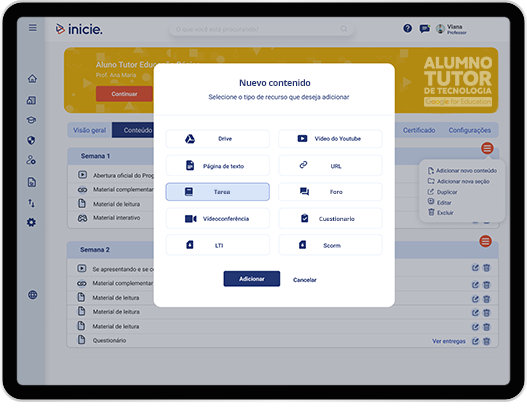Open the help question mark icon
The width and height of the screenshot is (527, 408).
(x=407, y=29)
